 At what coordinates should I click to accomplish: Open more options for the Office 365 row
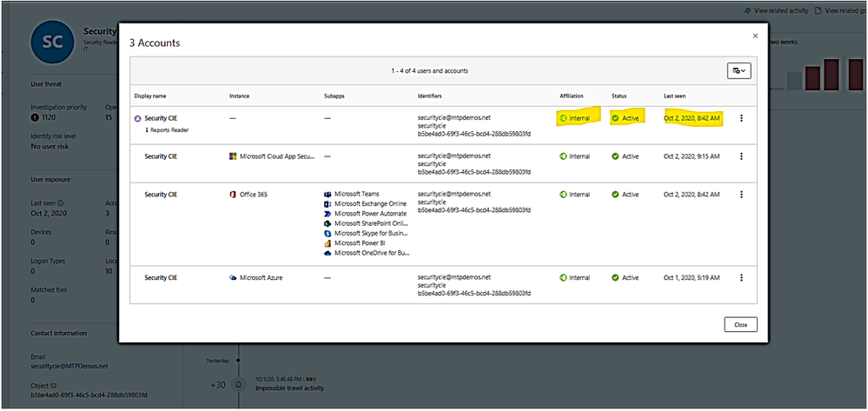741,195
